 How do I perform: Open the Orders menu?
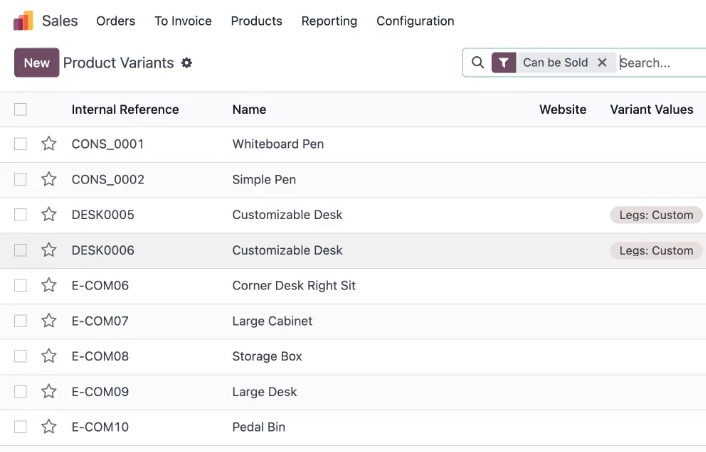[116, 21]
